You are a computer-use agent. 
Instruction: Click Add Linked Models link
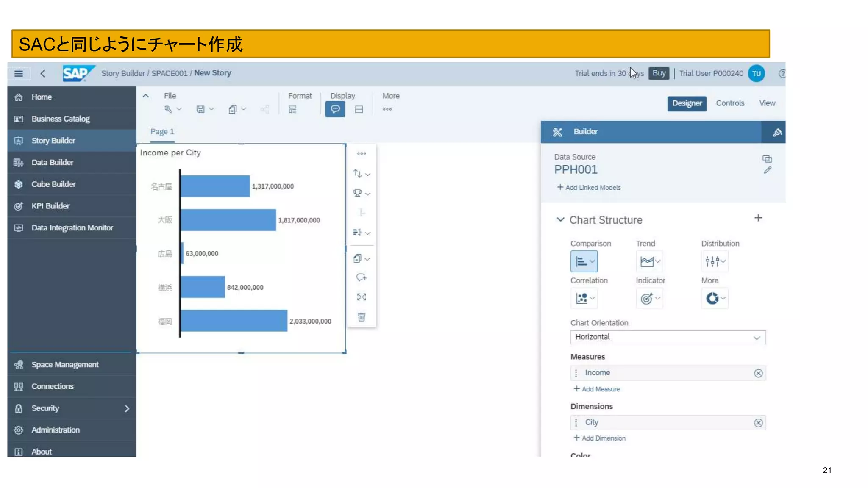point(589,188)
